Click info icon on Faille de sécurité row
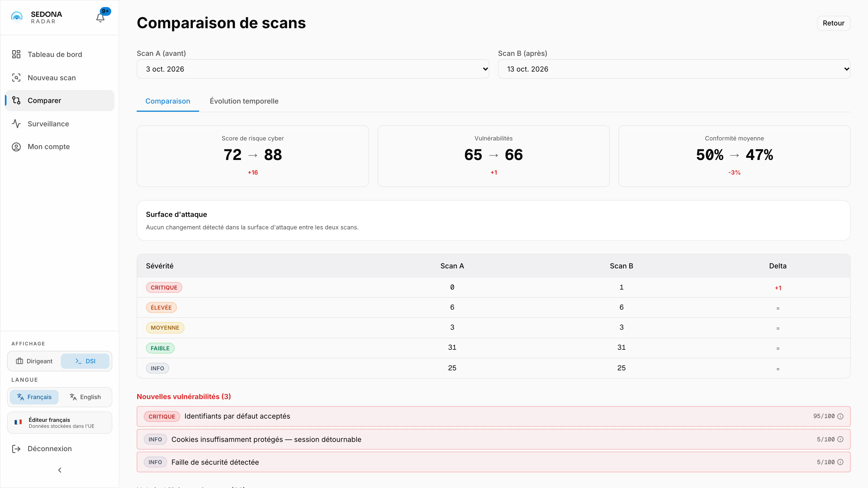Screen dimensions: 868x488 pos(840,462)
